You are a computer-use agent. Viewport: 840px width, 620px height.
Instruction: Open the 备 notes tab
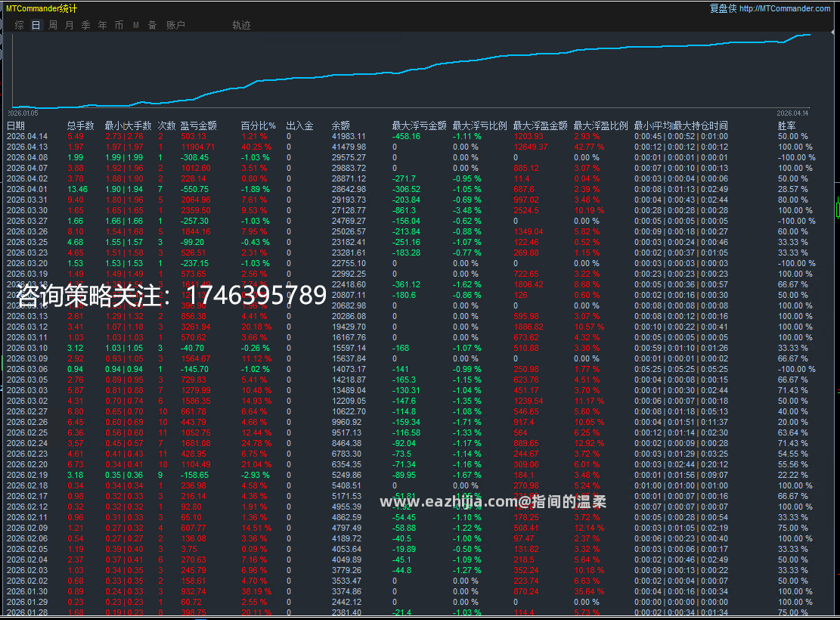tap(152, 25)
